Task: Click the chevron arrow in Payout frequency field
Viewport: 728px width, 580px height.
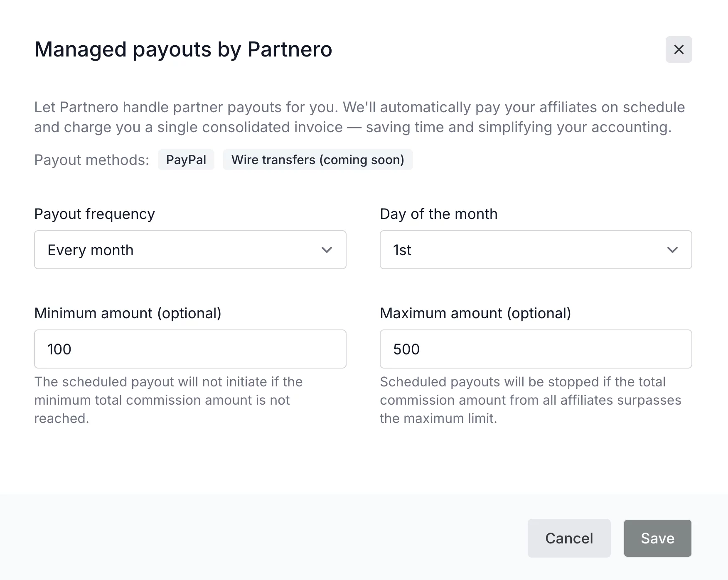Action: coord(327,250)
